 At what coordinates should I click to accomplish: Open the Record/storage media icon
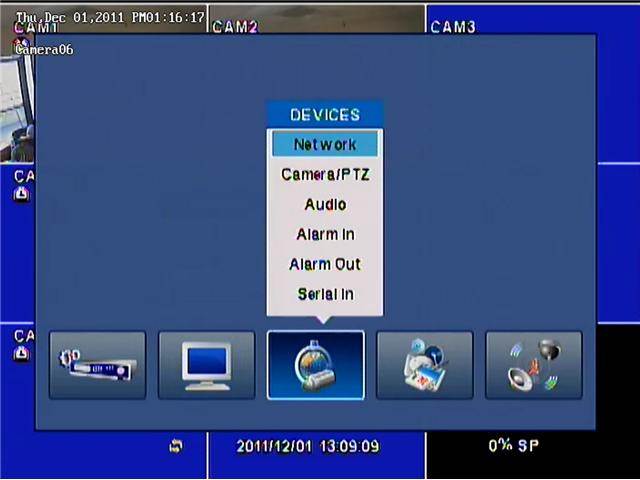pos(424,365)
